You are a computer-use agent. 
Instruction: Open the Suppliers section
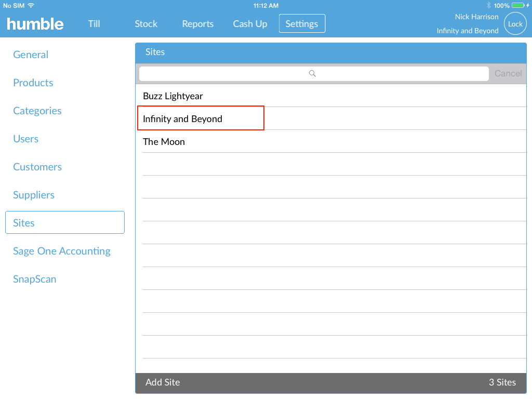coord(34,195)
